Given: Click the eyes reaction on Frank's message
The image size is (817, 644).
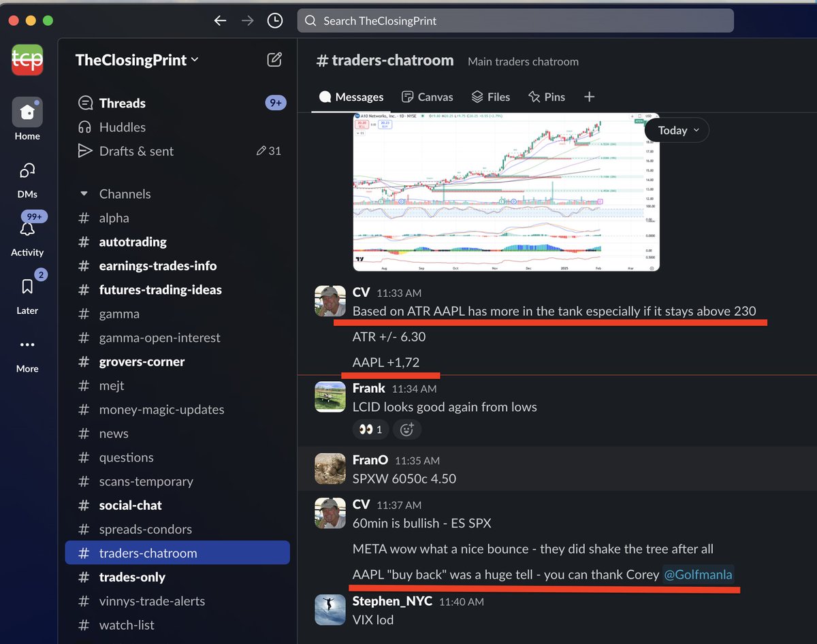Looking at the screenshot, I should coord(371,430).
